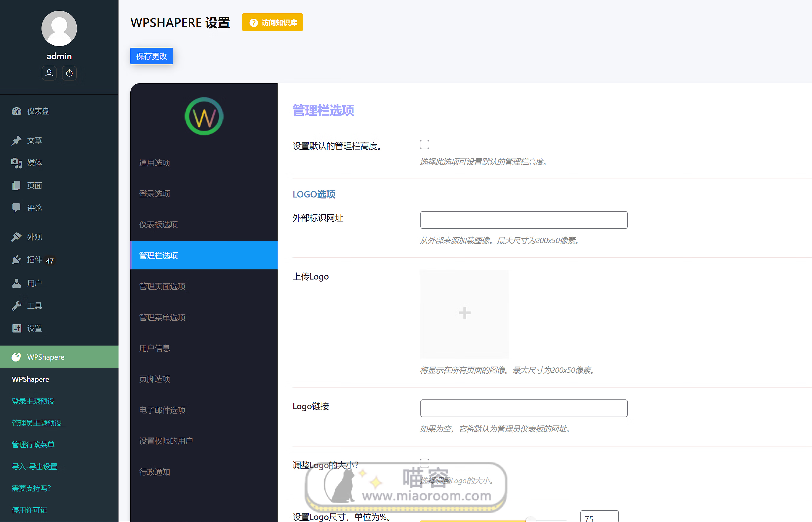Open the 管理页面选项 tab
Viewport: 812px width, 522px height.
(204, 286)
